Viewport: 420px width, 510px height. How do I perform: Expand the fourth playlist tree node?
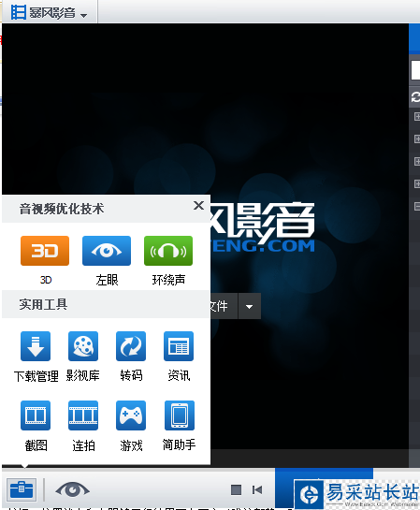[x=417, y=183]
